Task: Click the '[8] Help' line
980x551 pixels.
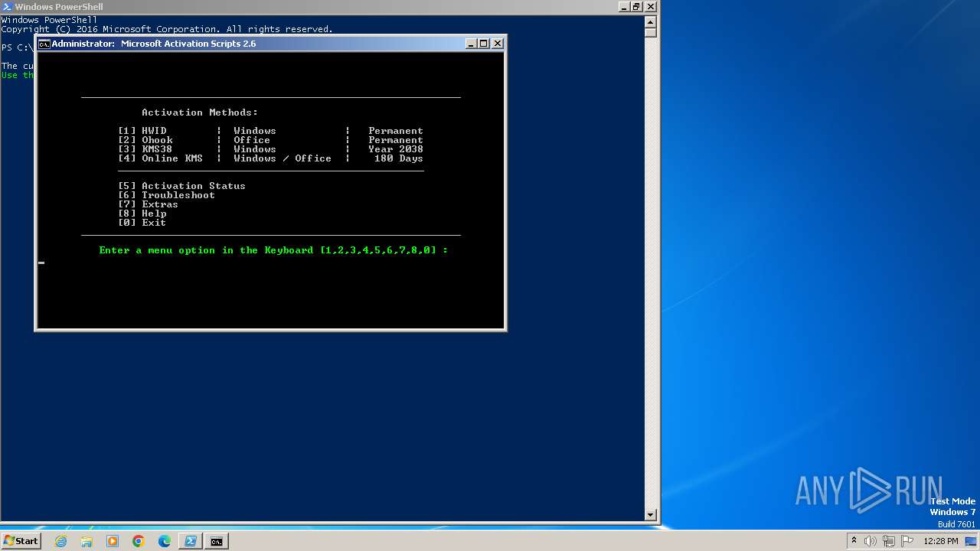Action: (142, 214)
